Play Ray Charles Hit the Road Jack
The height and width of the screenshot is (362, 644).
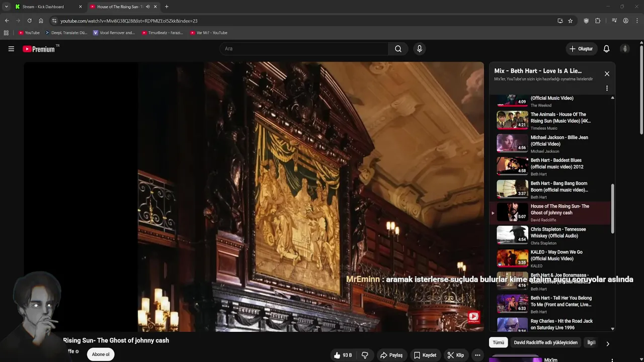(x=551, y=325)
